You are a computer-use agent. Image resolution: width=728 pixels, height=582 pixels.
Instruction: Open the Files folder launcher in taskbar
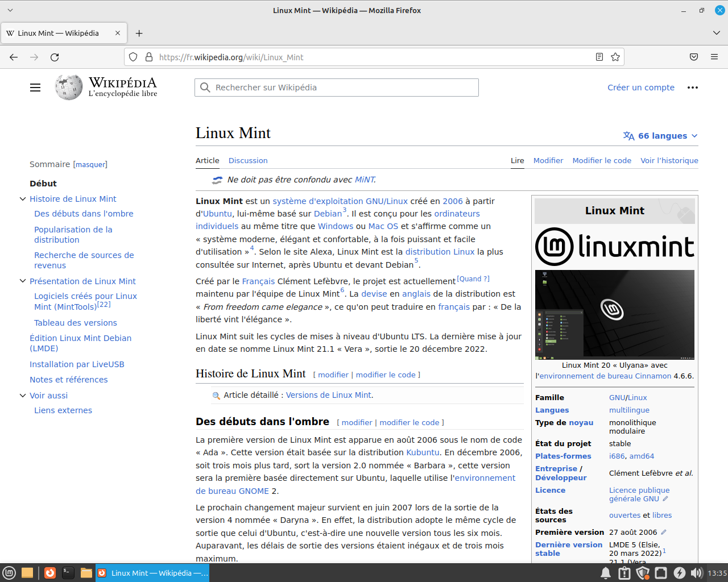coord(86,573)
